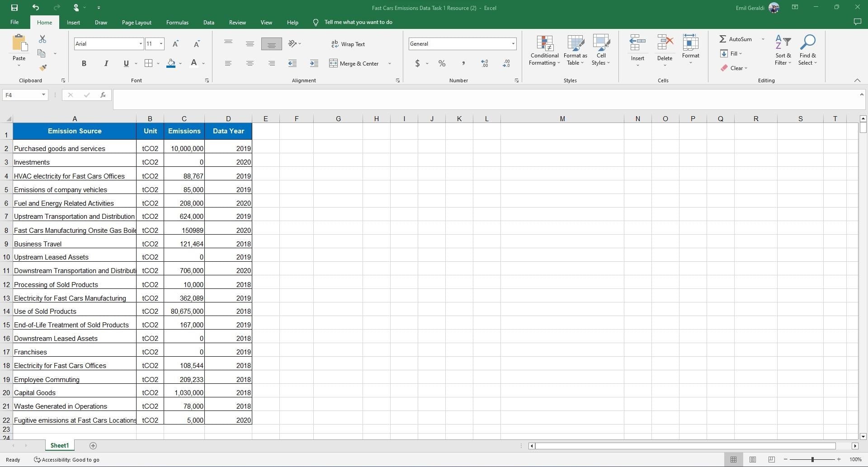868x467 pixels.
Task: Apply Percent Style formatting
Action: coord(442,63)
